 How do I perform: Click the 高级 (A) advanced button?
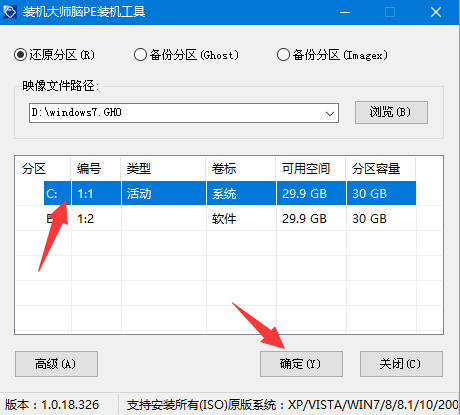[x=56, y=364]
